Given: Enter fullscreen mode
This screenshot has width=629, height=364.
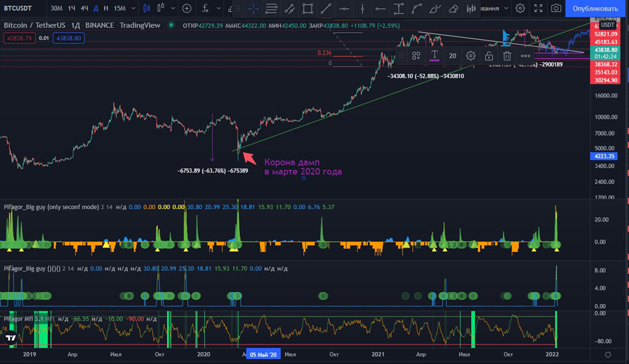Looking at the screenshot, I should [538, 8].
